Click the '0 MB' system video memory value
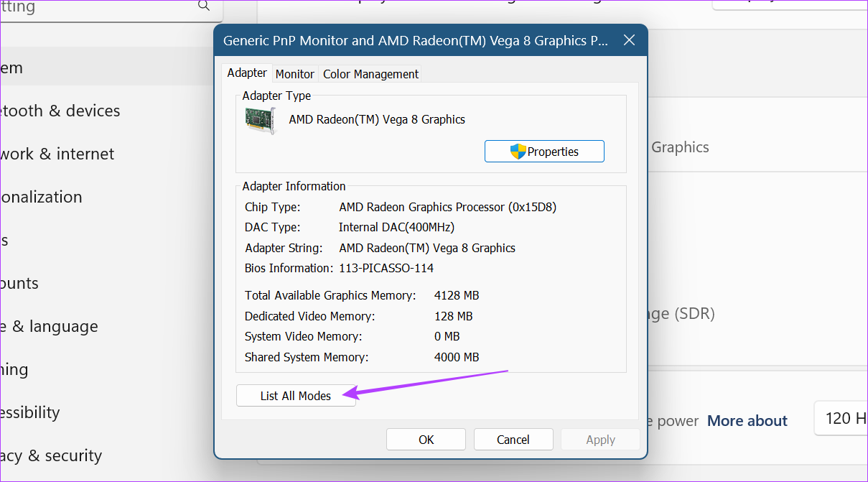 pyautogui.click(x=447, y=336)
